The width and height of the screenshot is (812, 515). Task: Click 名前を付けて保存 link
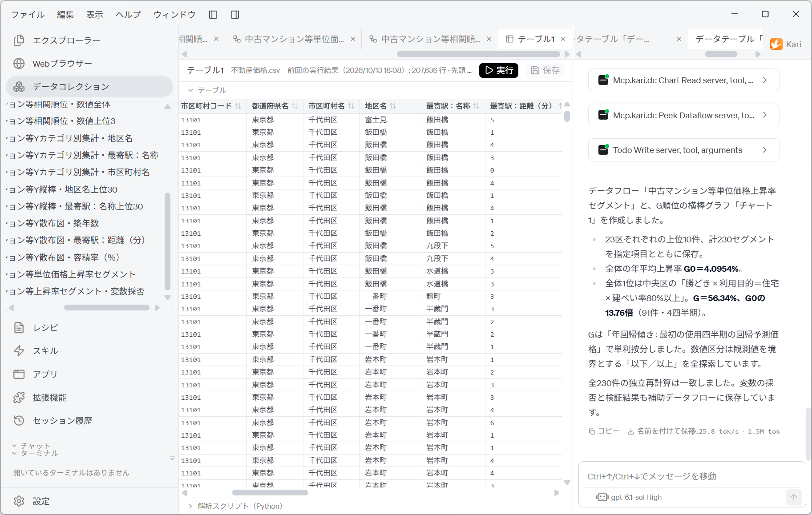click(662, 431)
